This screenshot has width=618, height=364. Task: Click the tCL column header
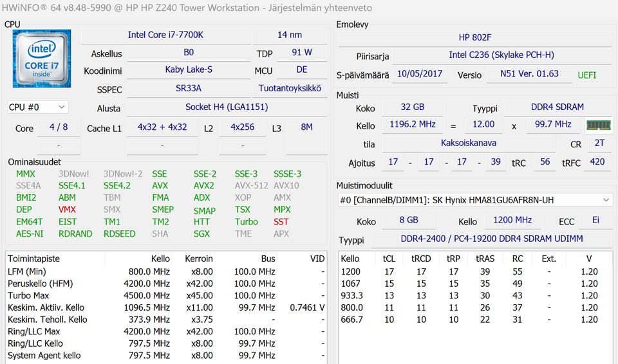[x=389, y=259]
